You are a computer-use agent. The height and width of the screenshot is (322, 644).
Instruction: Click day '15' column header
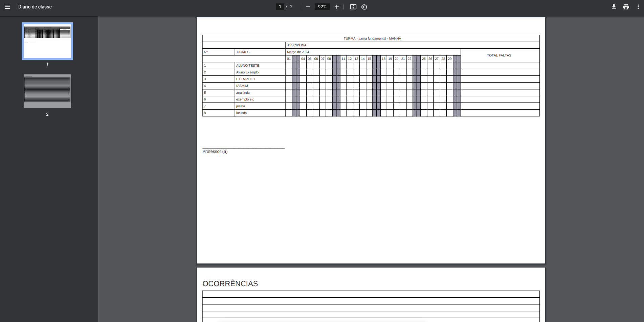click(369, 59)
